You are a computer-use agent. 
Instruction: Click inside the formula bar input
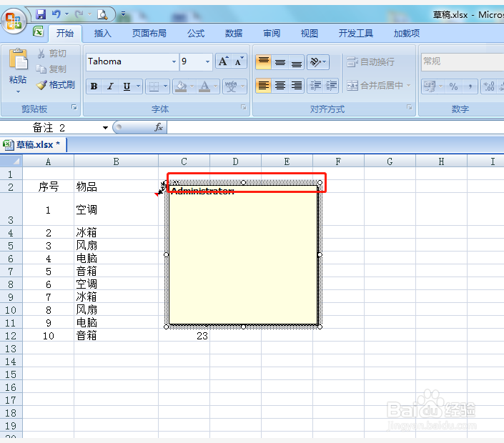tap(335, 127)
